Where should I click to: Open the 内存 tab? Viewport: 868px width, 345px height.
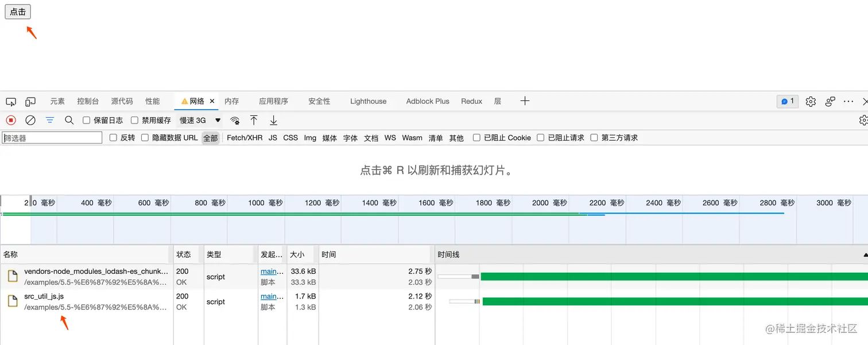232,101
